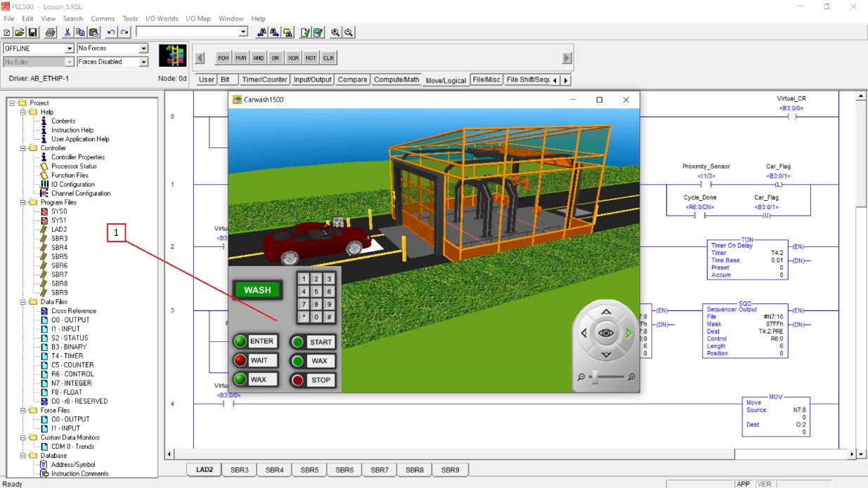Collapse the Project tree root
This screenshot has height=488, width=868.
(x=13, y=103)
